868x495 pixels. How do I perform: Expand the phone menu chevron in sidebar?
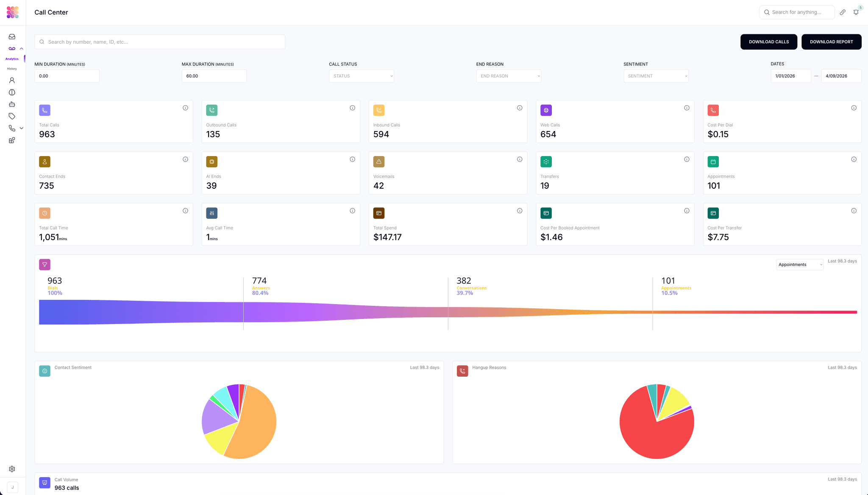pos(21,128)
